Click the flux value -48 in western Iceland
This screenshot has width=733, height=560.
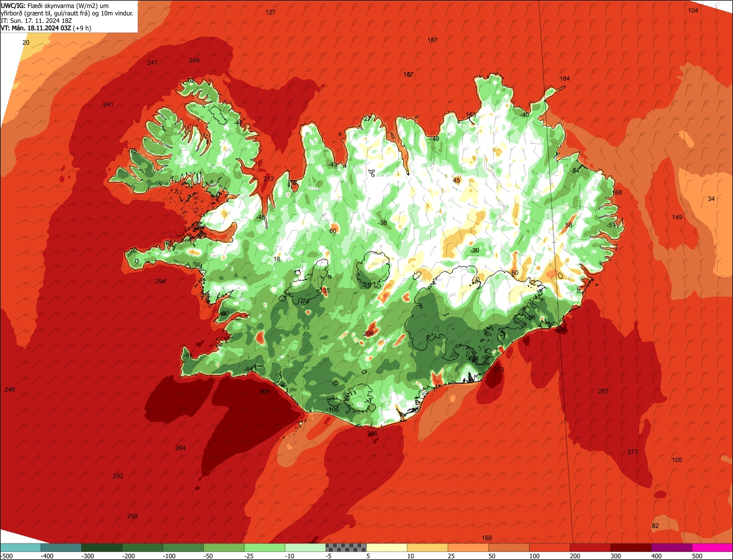(261, 217)
